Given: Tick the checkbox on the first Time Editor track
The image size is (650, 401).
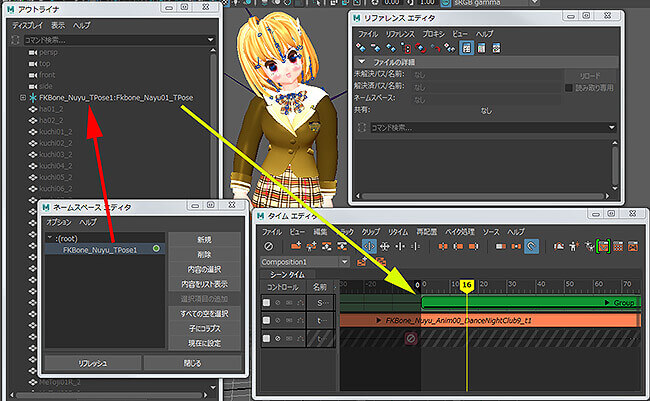Looking at the screenshot, I should (266, 302).
